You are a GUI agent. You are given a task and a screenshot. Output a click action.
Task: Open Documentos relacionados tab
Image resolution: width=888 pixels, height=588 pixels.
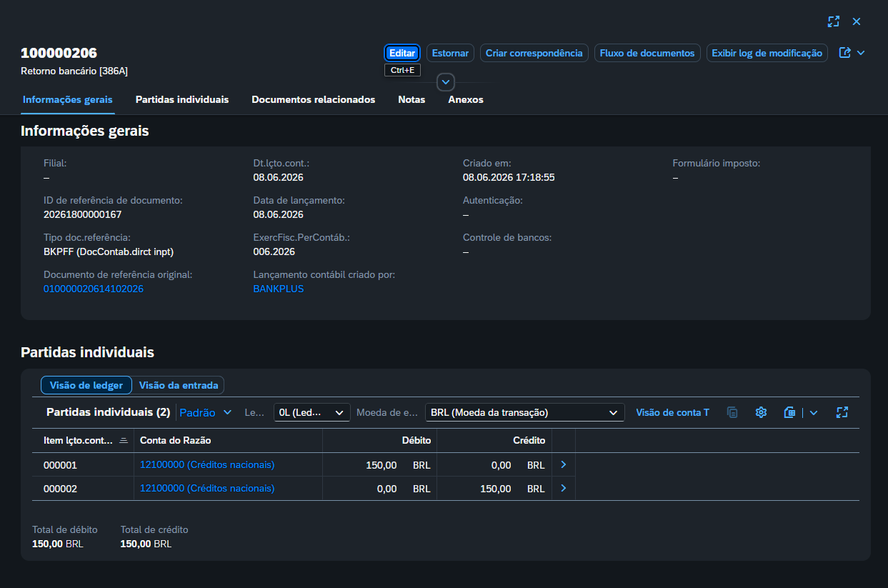coord(314,100)
